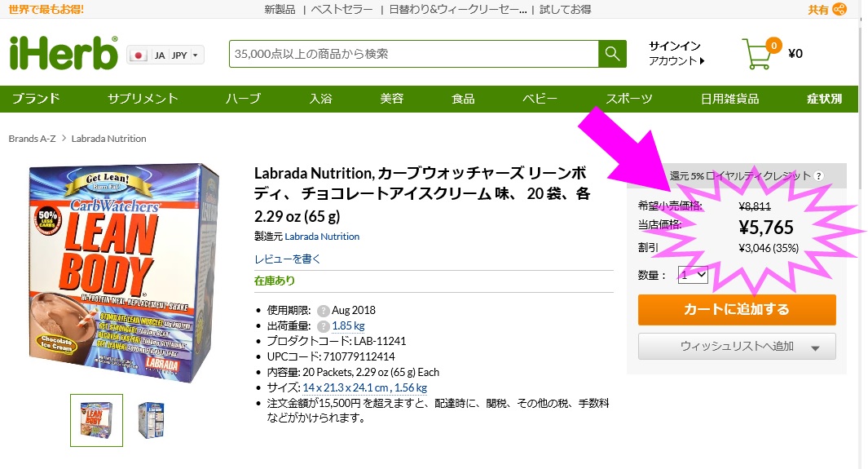868x469 pixels.
Task: Click the Japan flag icon
Action: pyautogui.click(x=139, y=55)
